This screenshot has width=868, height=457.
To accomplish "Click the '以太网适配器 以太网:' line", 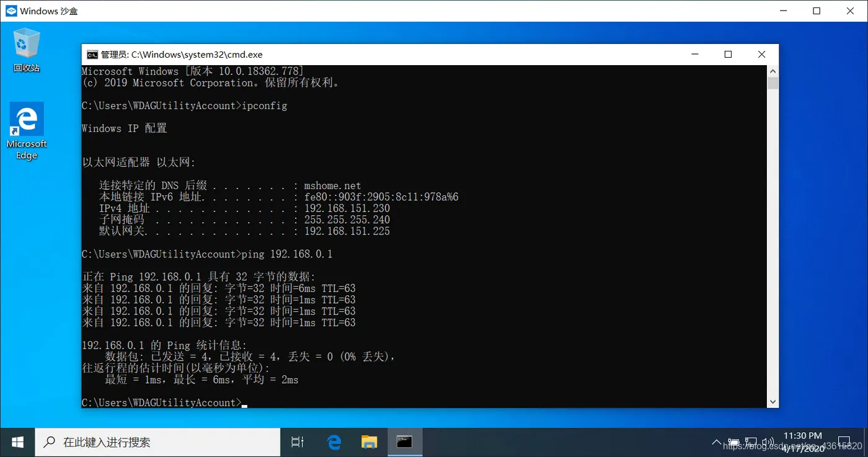I will pos(138,162).
